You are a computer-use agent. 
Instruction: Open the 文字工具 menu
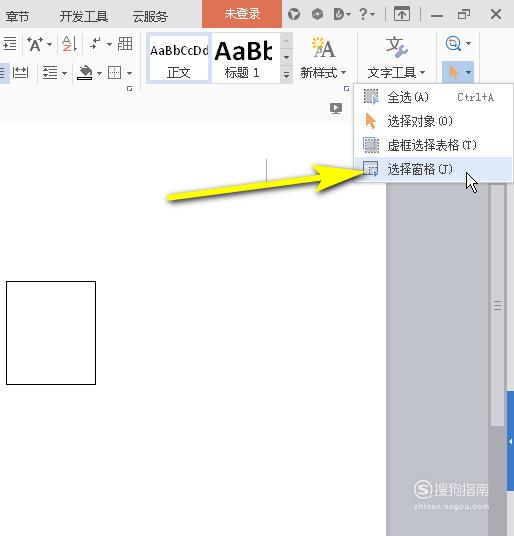tap(396, 58)
